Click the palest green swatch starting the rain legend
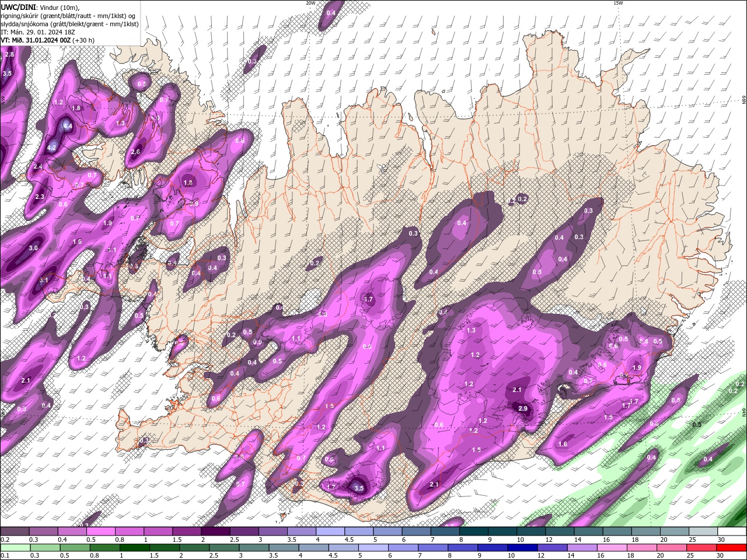The height and width of the screenshot is (560, 747). [x=15, y=548]
